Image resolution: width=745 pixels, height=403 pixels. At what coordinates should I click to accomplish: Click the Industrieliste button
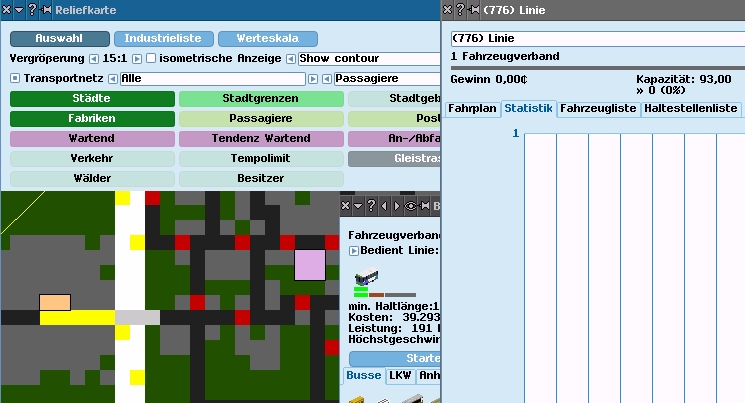(x=163, y=39)
